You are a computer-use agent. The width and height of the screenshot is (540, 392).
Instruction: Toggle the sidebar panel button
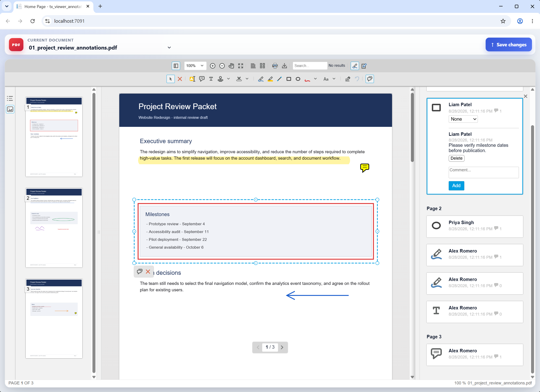click(176, 66)
